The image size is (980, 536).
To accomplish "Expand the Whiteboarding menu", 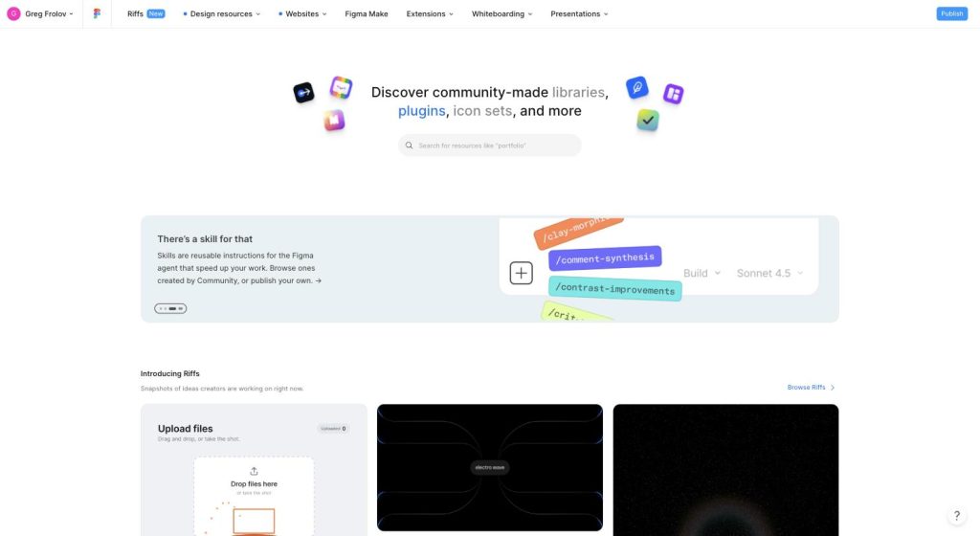I will (501, 13).
